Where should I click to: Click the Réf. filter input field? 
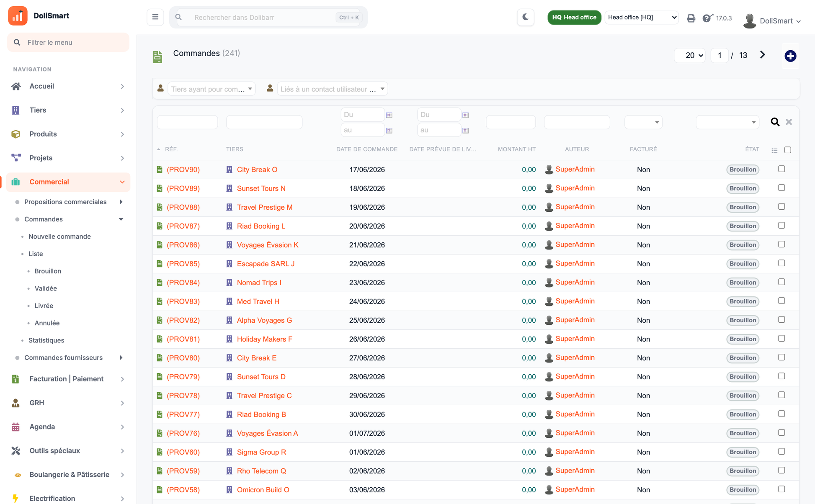[187, 122]
